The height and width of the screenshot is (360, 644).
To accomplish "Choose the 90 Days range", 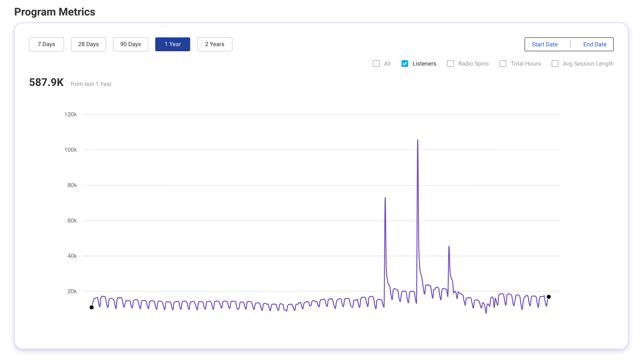I will pyautogui.click(x=130, y=44).
